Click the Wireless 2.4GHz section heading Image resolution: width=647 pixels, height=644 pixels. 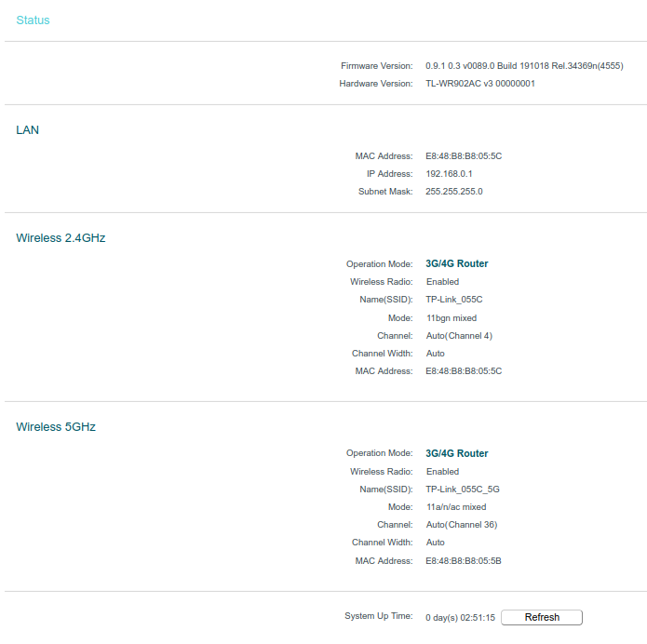(61, 237)
